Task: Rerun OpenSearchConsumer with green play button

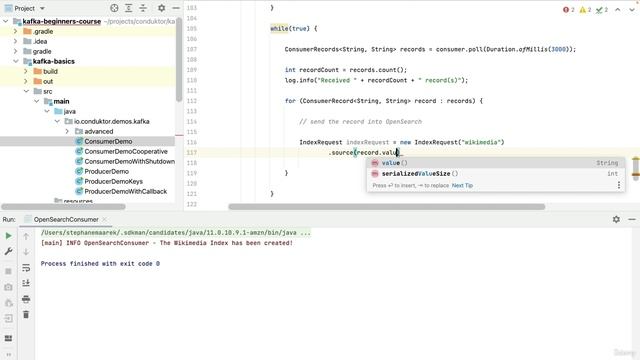Action: point(8,236)
